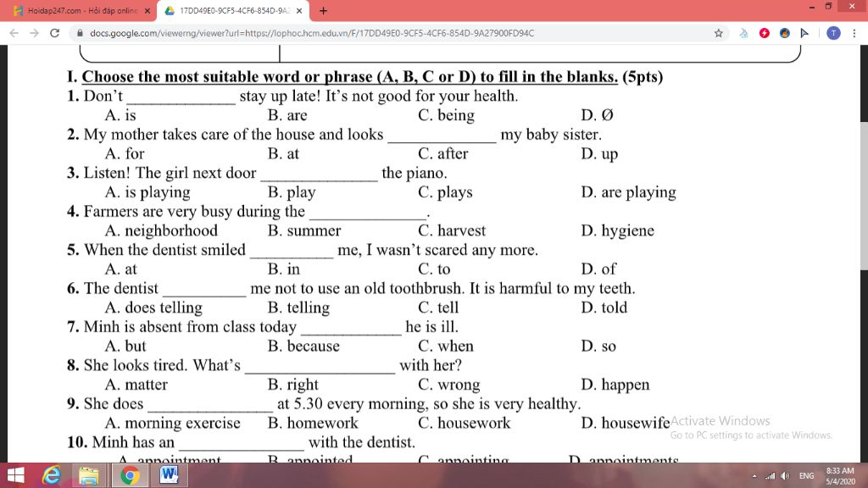868x488 pixels.
Task: Click the orange round extension icon
Action: [x=784, y=33]
